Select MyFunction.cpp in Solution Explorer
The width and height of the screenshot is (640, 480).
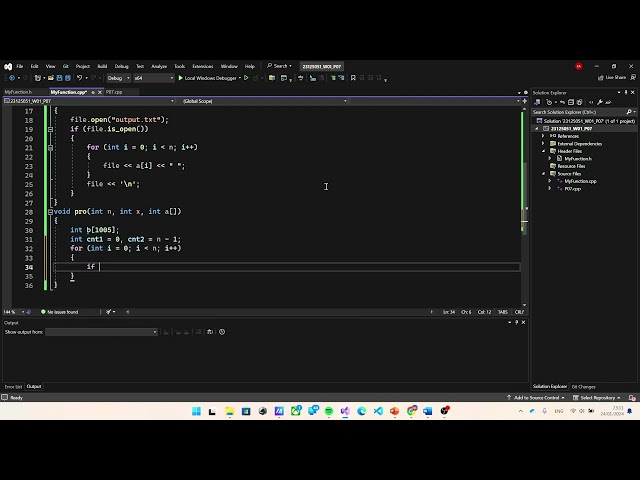[x=580, y=181]
